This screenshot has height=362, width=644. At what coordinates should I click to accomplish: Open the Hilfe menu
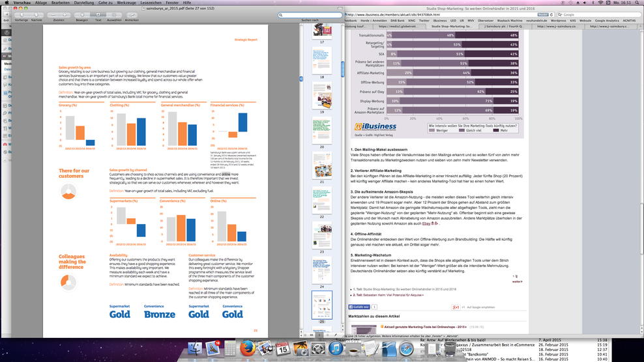(187, 3)
